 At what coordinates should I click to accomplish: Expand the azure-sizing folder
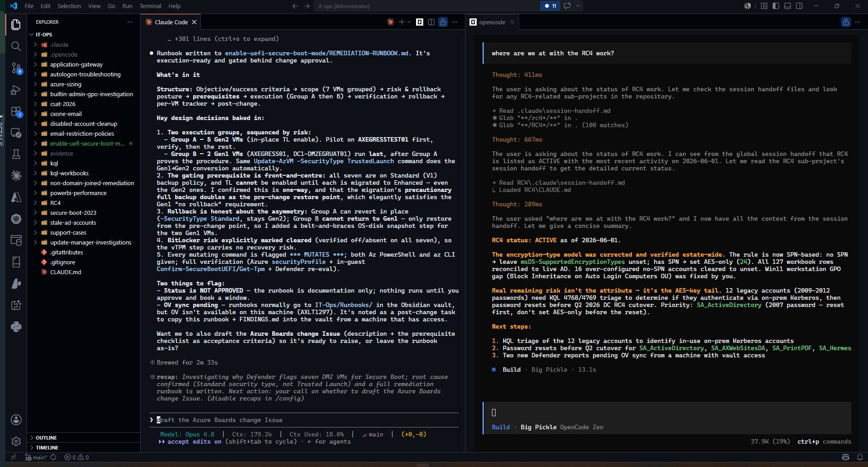(x=66, y=84)
